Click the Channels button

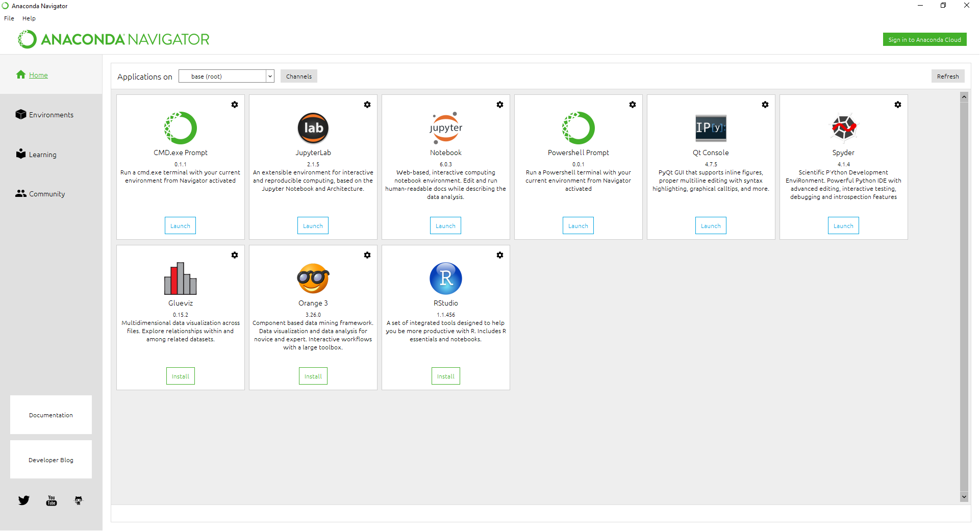click(299, 76)
